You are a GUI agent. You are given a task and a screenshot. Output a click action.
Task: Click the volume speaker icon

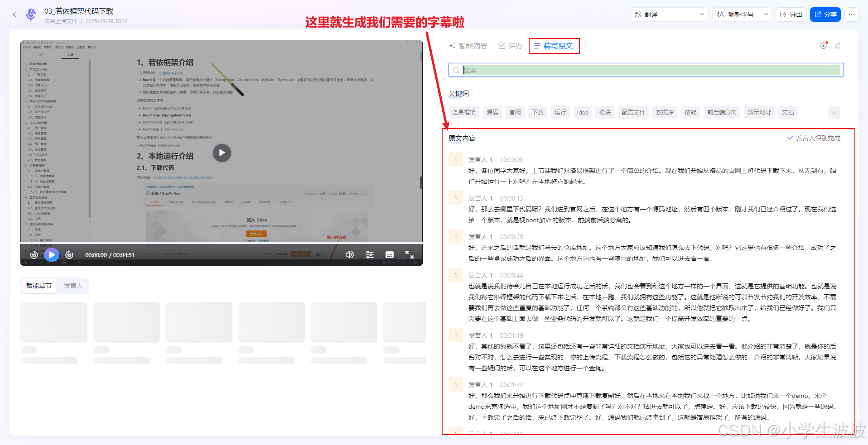pos(350,255)
